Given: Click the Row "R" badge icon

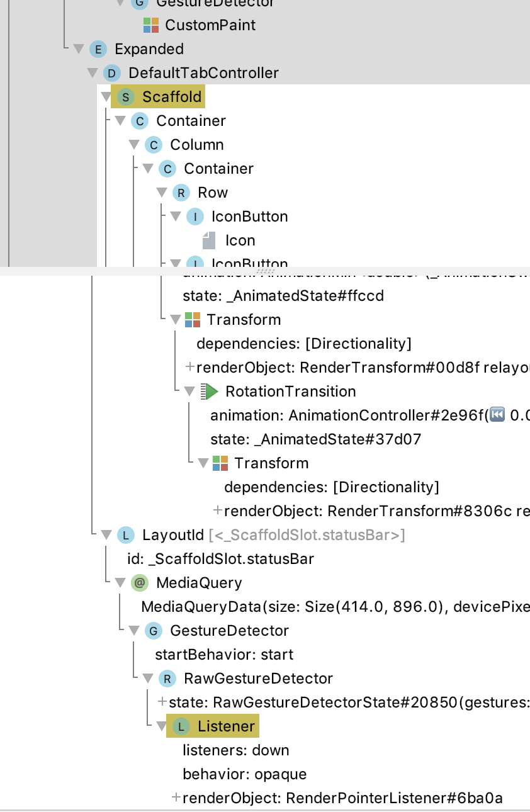Looking at the screenshot, I should [181, 193].
